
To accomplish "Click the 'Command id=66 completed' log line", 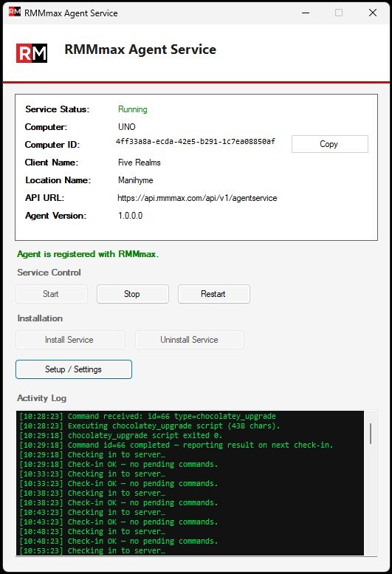I will coord(176,445).
